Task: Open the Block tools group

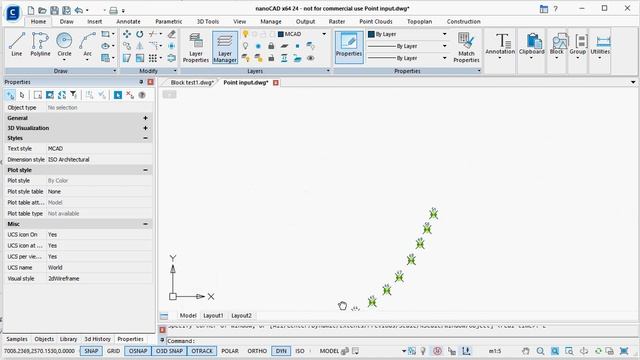Action: (557, 47)
